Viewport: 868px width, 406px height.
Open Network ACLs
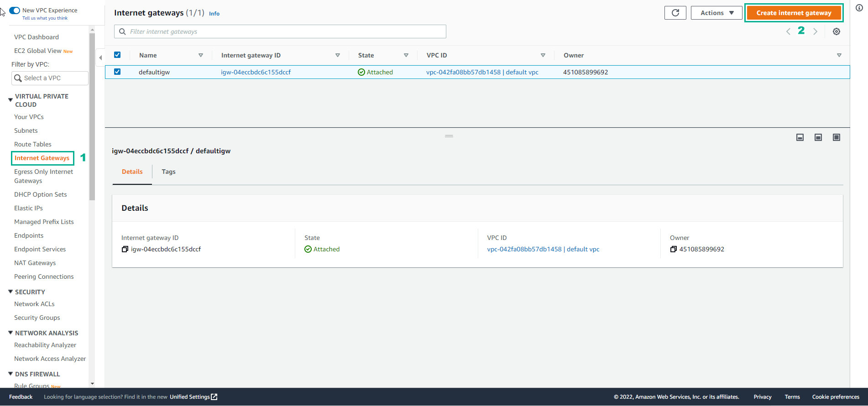34,304
